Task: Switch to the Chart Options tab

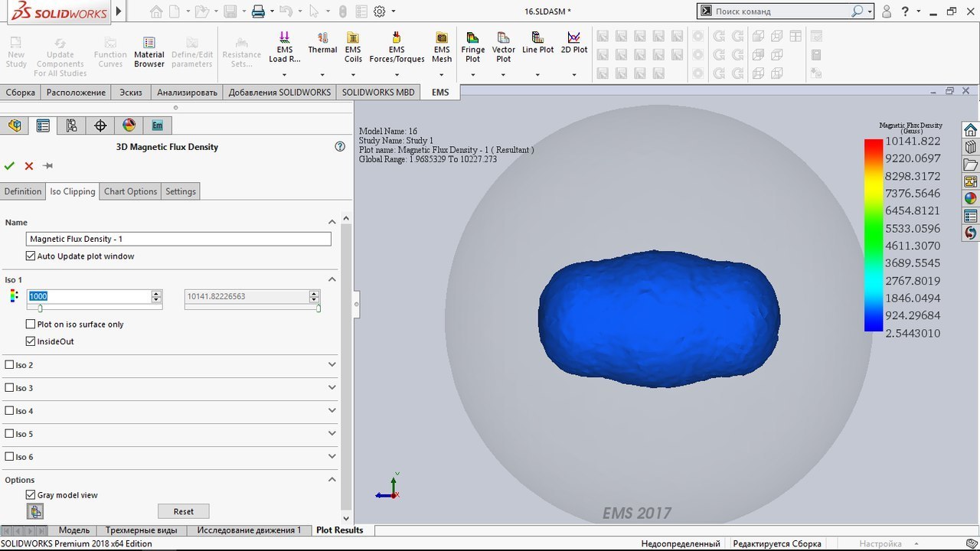Action: [x=130, y=191]
